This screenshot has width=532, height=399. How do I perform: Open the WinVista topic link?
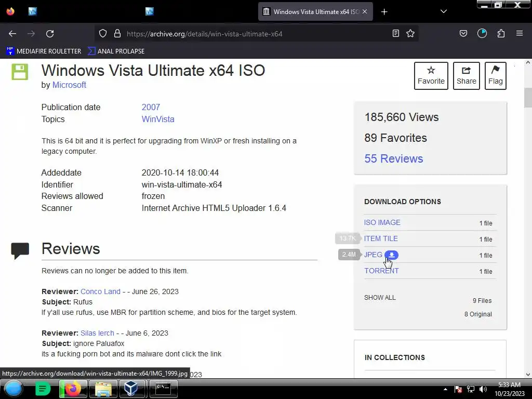158,119
